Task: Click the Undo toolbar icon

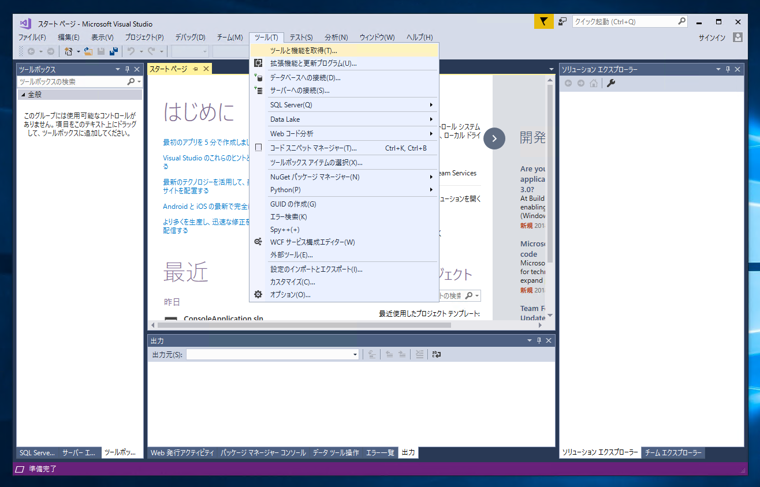Action: (131, 51)
